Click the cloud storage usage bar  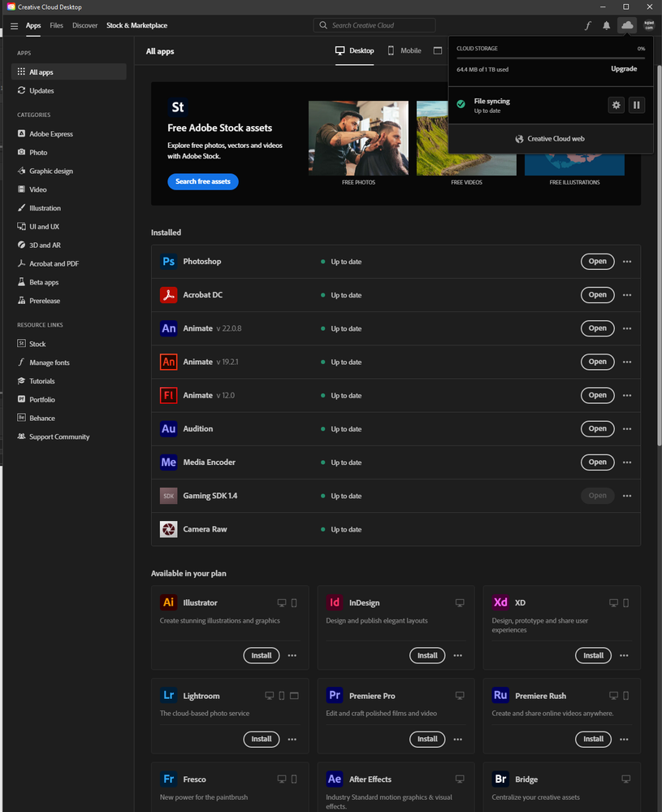click(550, 58)
